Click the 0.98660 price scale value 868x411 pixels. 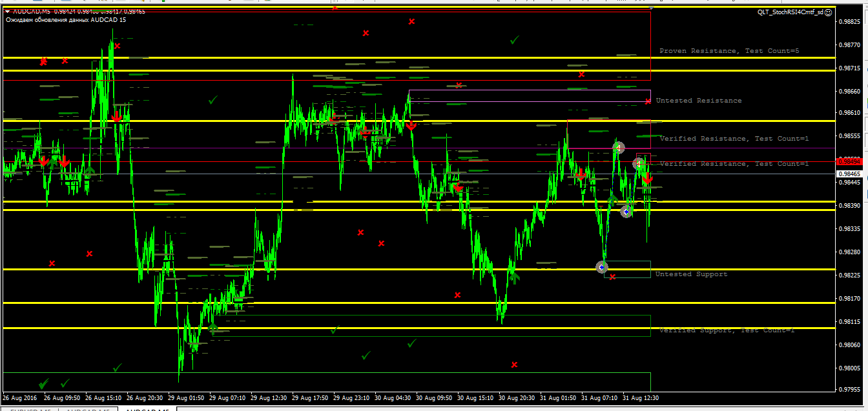[849, 91]
